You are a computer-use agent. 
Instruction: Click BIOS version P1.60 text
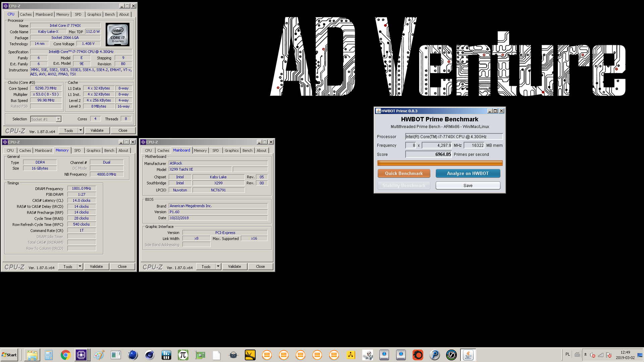point(174,212)
